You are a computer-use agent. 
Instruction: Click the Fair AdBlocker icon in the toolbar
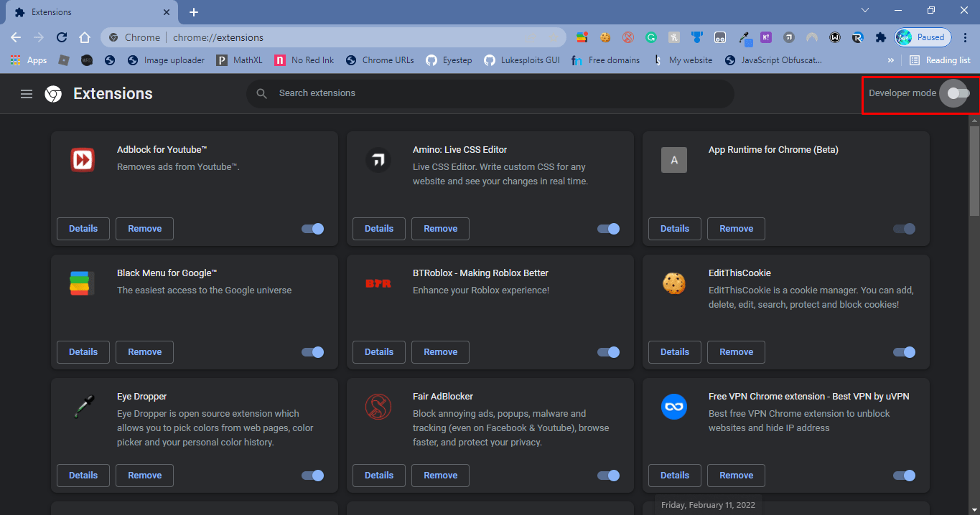[627, 37]
